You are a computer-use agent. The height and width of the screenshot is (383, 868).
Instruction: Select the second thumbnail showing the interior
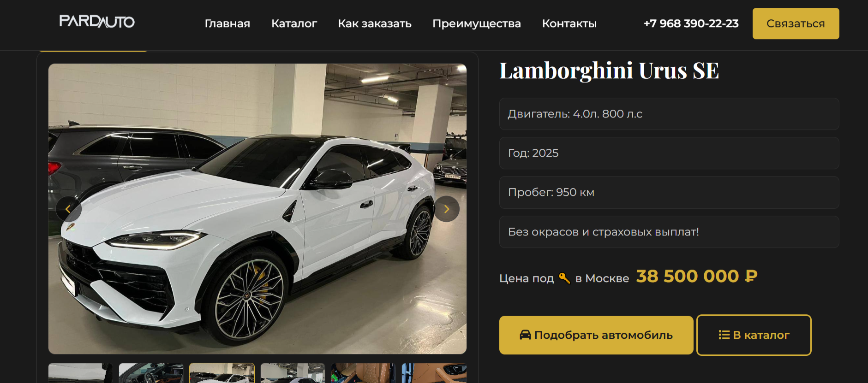151,373
